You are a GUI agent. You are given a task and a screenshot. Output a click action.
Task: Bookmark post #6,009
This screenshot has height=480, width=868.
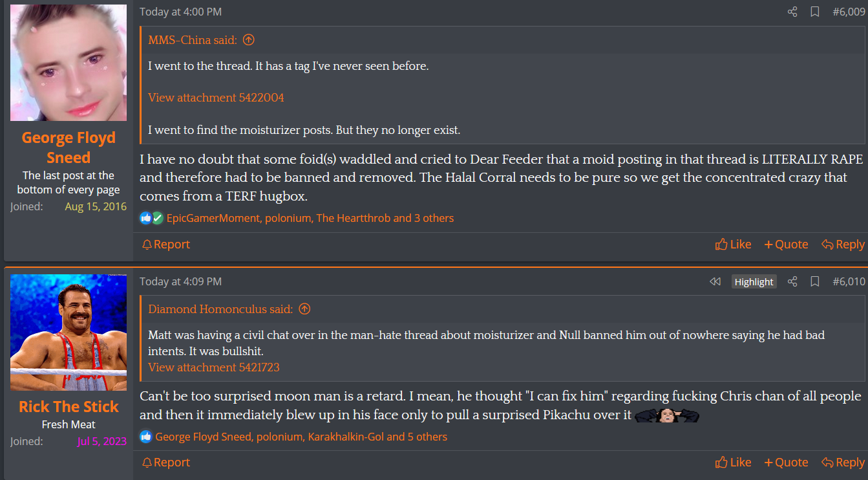pyautogui.click(x=815, y=12)
